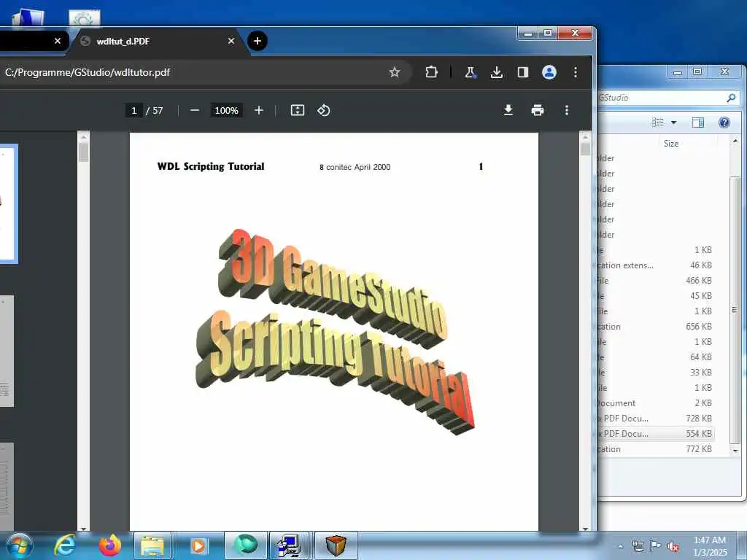Click the Explorer list scrollbar down arrow
This screenshot has height=560, width=747.
tap(735, 451)
